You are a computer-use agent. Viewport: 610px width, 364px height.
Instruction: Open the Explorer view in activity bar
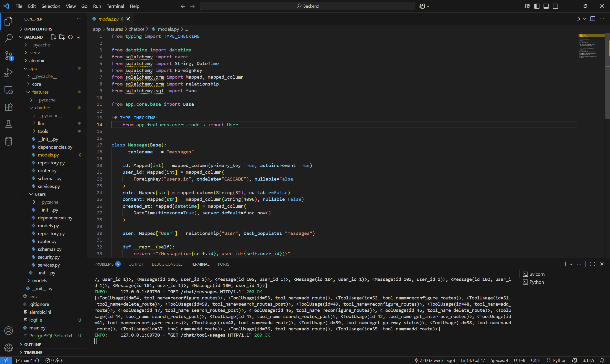pos(9,21)
